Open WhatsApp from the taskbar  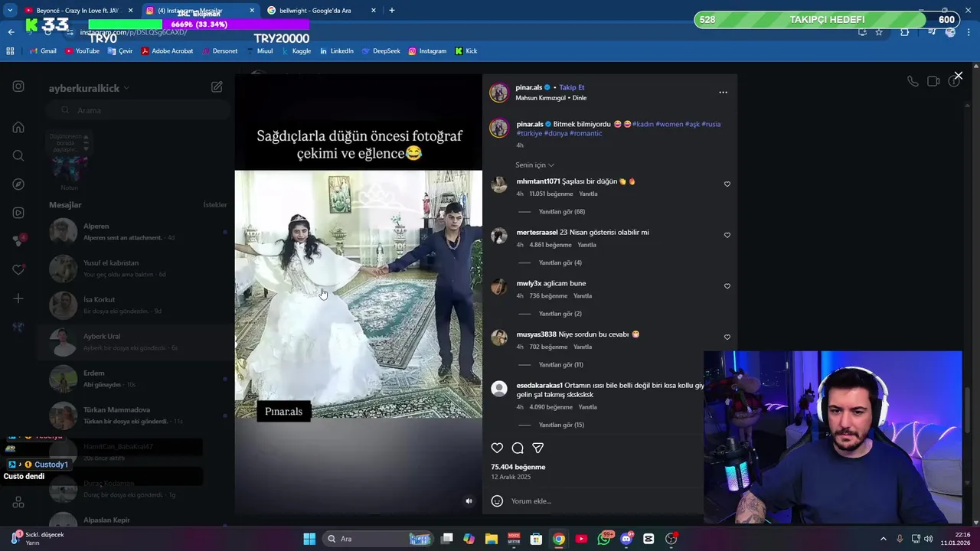[604, 539]
